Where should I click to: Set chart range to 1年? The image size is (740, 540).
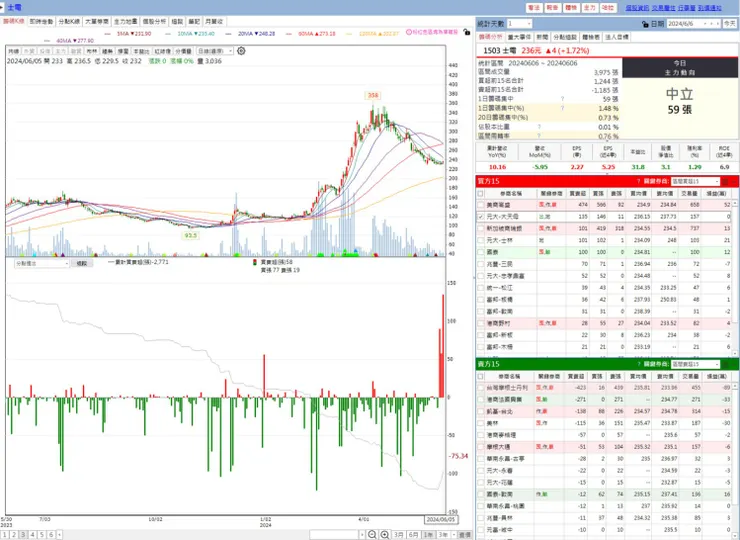[428, 535]
